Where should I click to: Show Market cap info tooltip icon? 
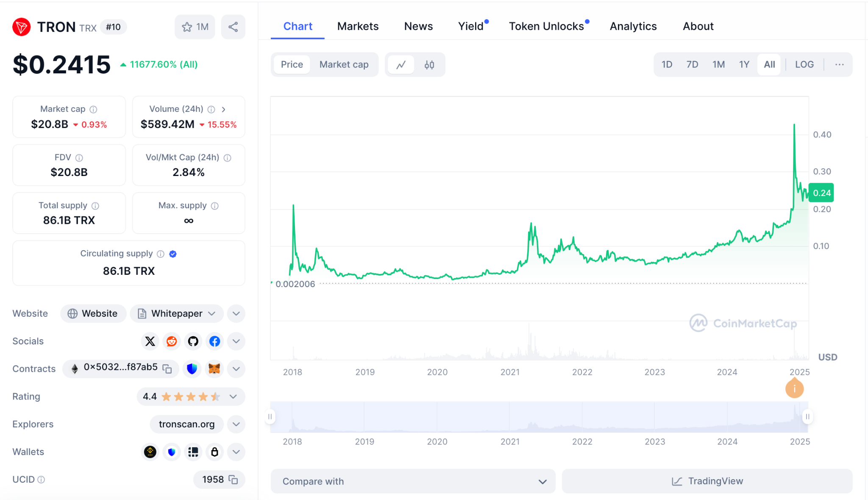coord(94,109)
